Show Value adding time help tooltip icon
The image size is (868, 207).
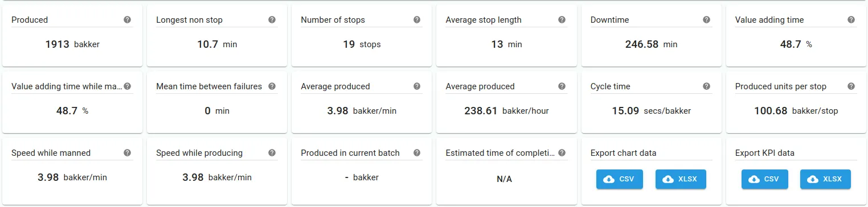(x=851, y=19)
